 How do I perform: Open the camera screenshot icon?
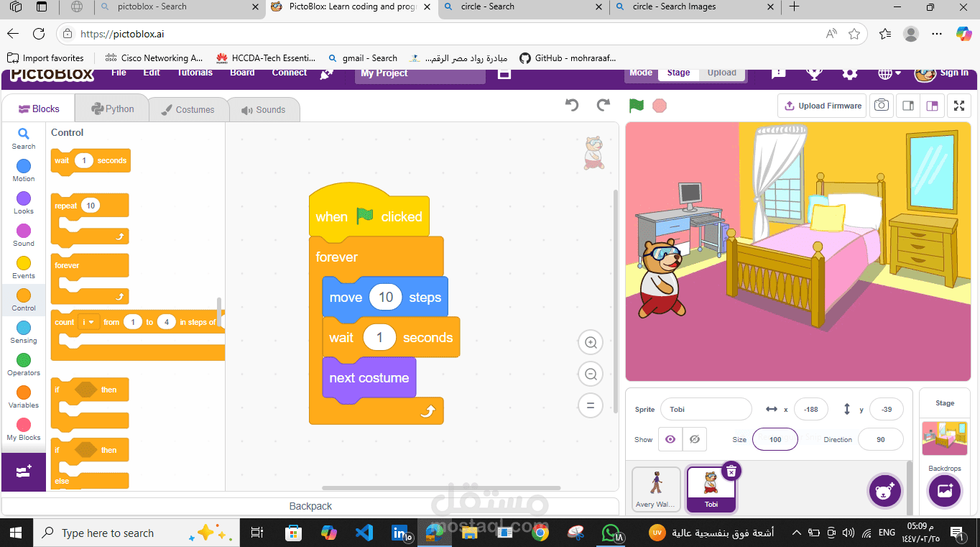click(x=882, y=106)
